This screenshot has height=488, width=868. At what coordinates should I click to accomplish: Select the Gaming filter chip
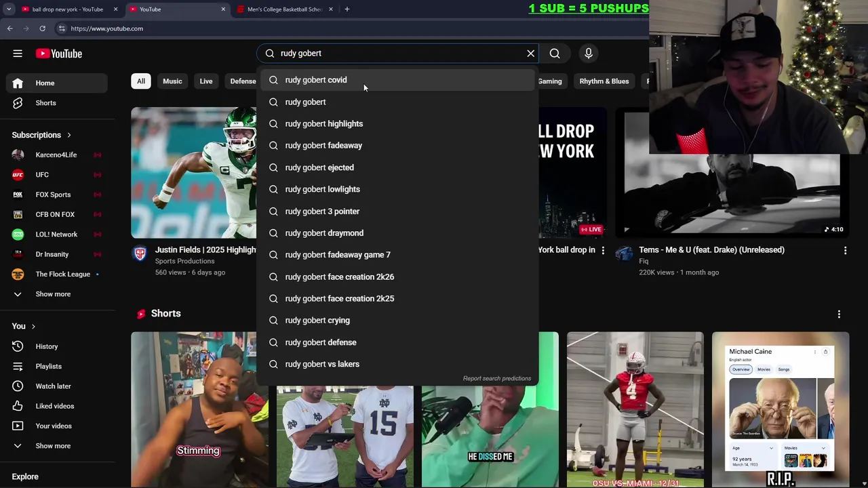point(550,81)
